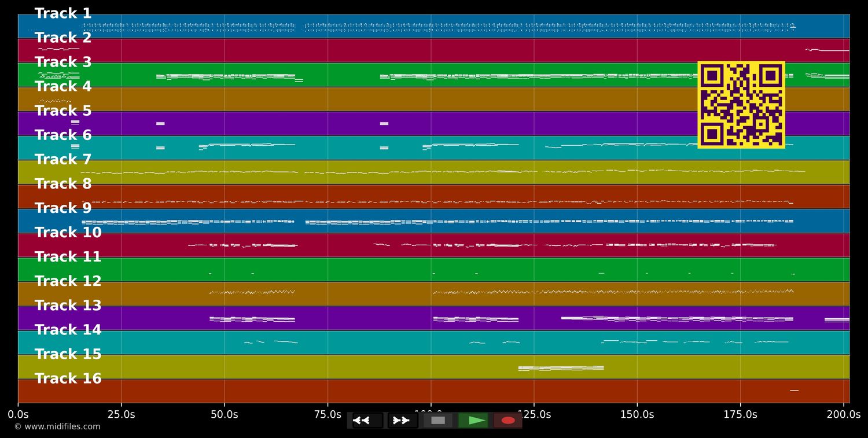Select the Track 6 label
The image size is (868, 438).
63,135
